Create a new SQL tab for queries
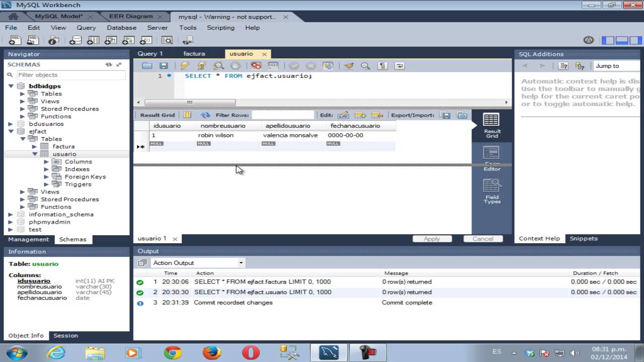Screen dimensions: 644x362 [15, 40]
